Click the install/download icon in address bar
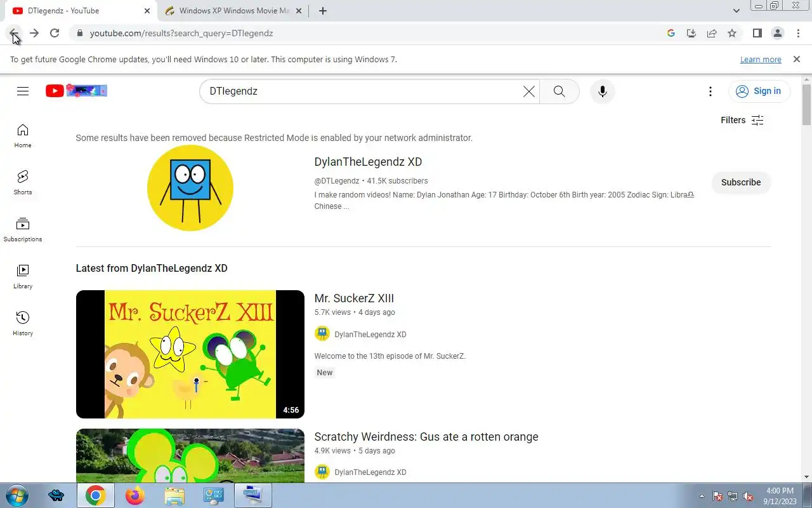812x508 pixels. pyautogui.click(x=691, y=33)
